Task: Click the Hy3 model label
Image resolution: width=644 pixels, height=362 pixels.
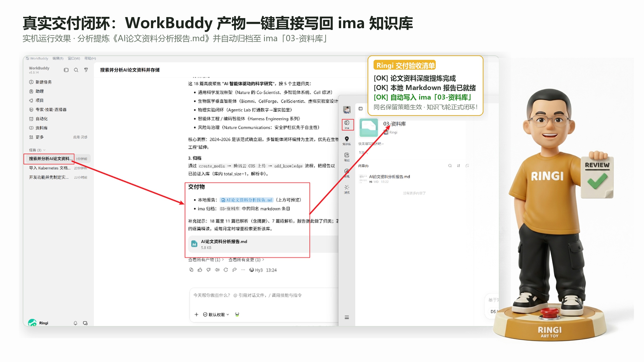Action: click(x=256, y=270)
